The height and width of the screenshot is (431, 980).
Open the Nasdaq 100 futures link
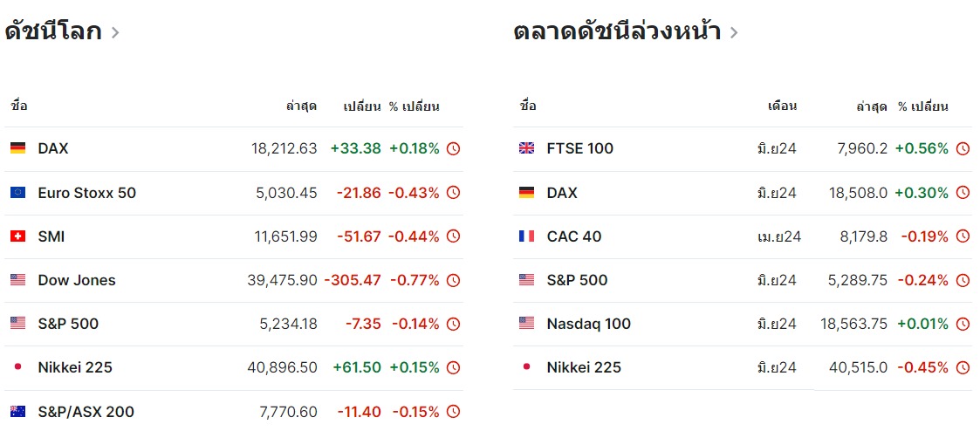[x=588, y=324]
